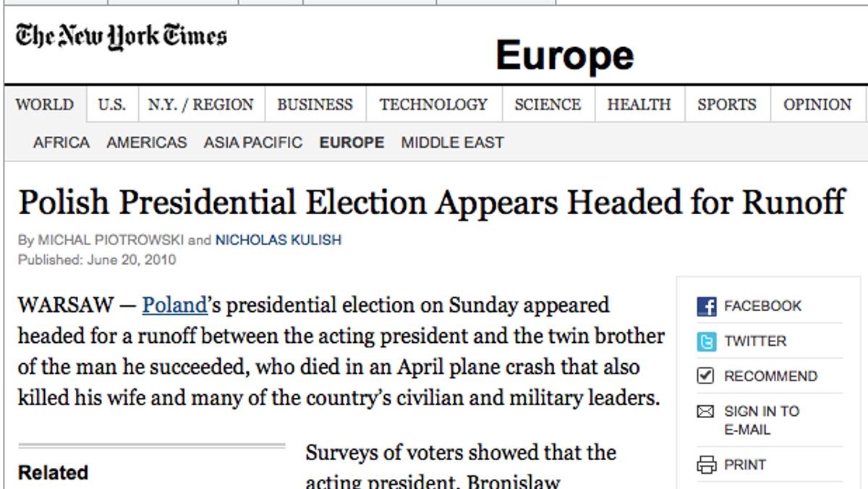Open author Nicholas Kulish's page
The height and width of the screenshot is (489, 868).
point(278,240)
